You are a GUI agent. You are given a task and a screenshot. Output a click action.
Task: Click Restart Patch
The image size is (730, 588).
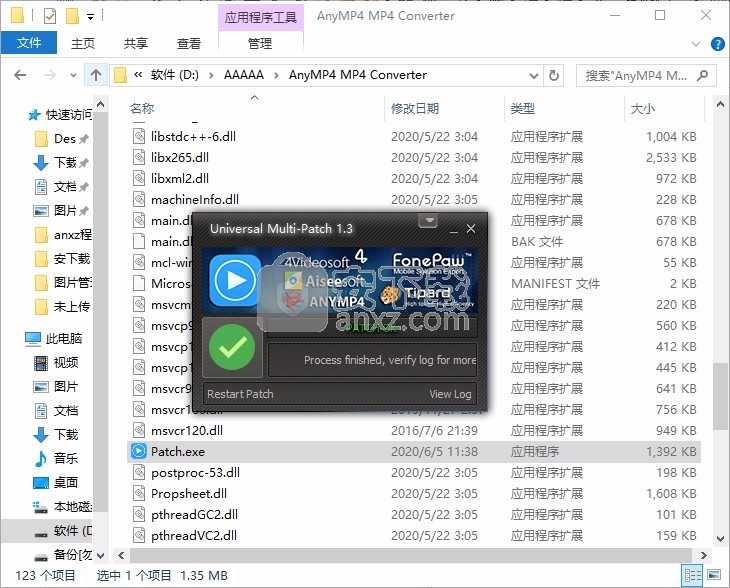coord(240,394)
